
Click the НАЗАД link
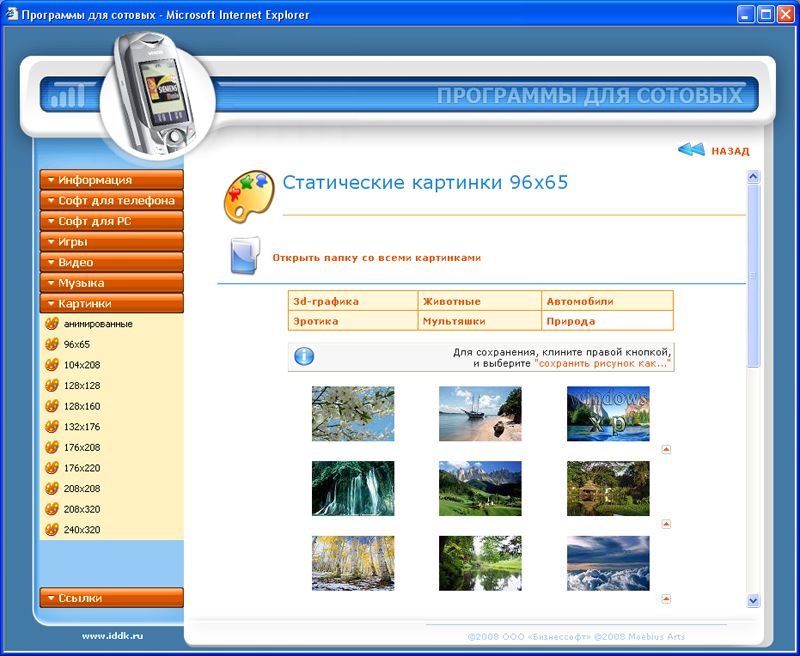click(730, 151)
